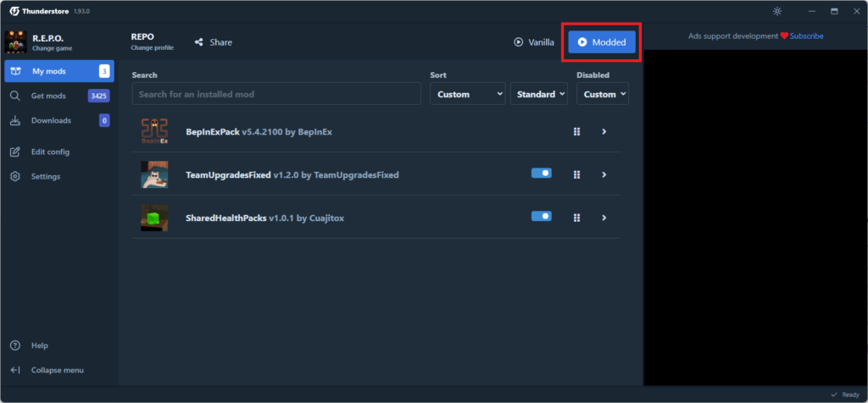Click the Downloads tray icon
Viewport: 868px width, 403px height.
tap(15, 120)
